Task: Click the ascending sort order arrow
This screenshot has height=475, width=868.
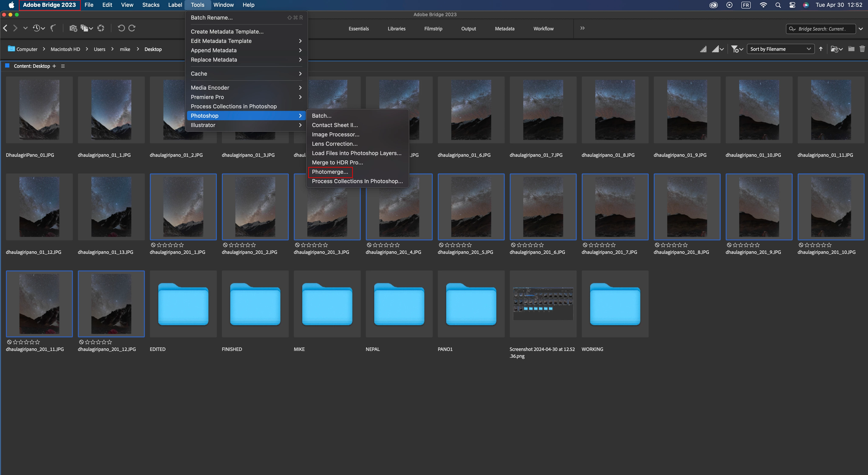Action: pyautogui.click(x=821, y=49)
